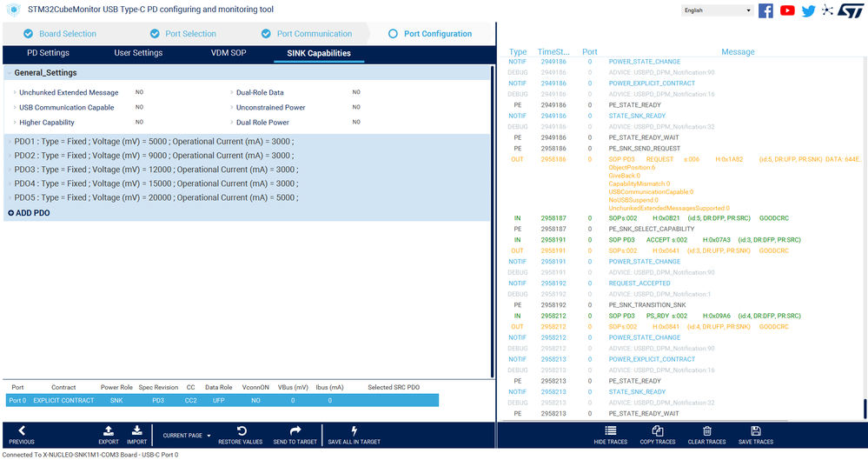Click the CapabilityMismatch:0 trace detail
Viewport: 868px width, 460px height.
pos(639,183)
